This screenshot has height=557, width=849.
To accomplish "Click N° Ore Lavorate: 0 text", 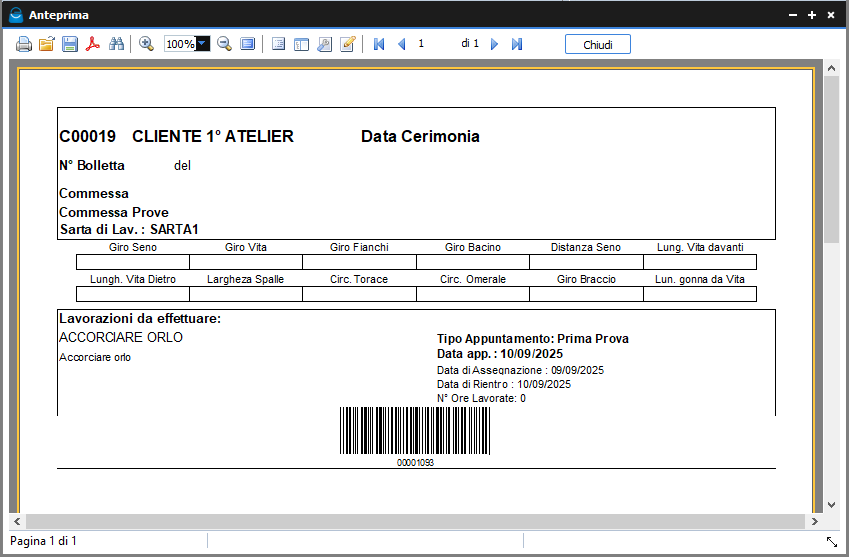I will [x=481, y=398].
